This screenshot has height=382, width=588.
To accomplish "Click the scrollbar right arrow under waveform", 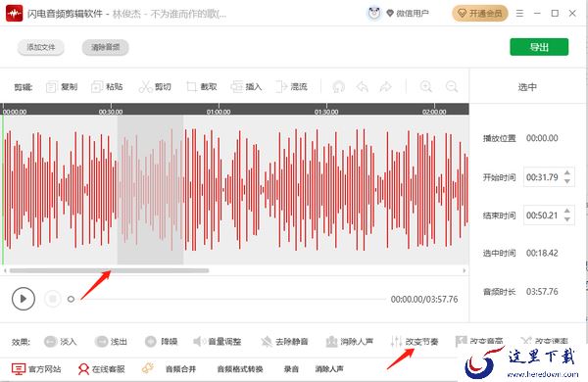I will tap(465, 270).
